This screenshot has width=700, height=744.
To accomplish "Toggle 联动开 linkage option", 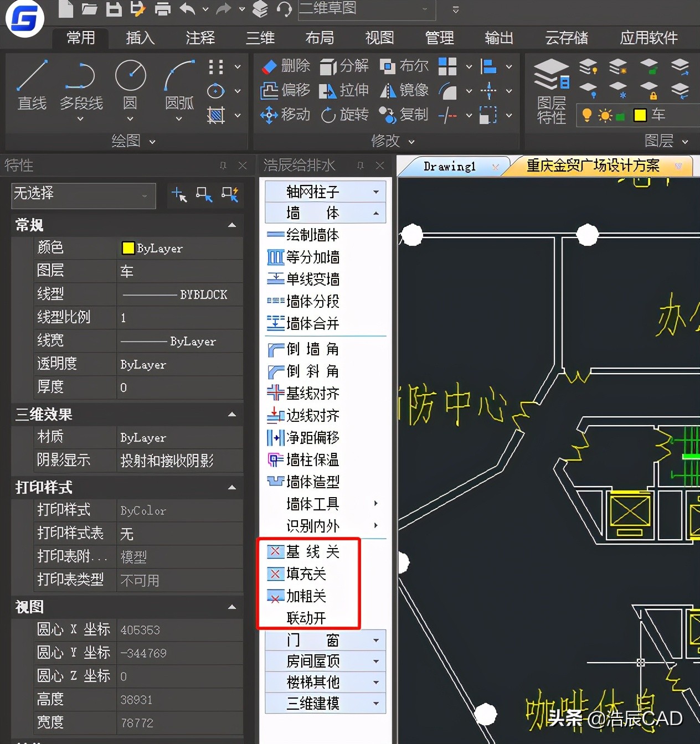I will coord(306,618).
